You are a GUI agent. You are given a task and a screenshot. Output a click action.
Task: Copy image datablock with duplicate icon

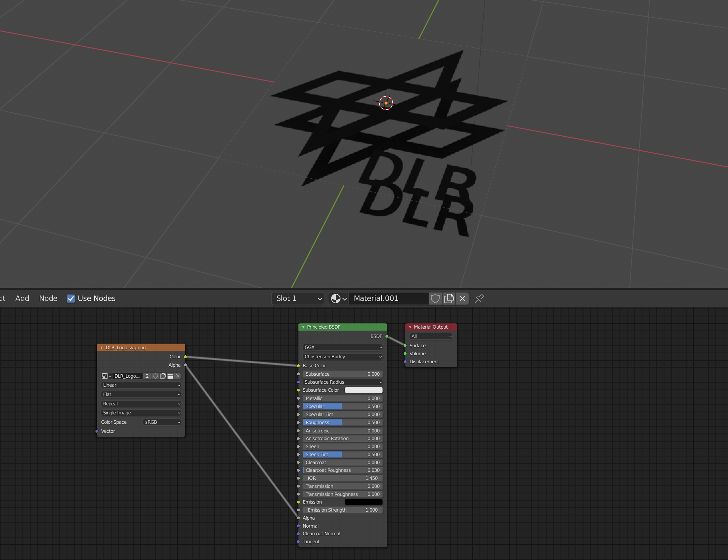coord(163,376)
